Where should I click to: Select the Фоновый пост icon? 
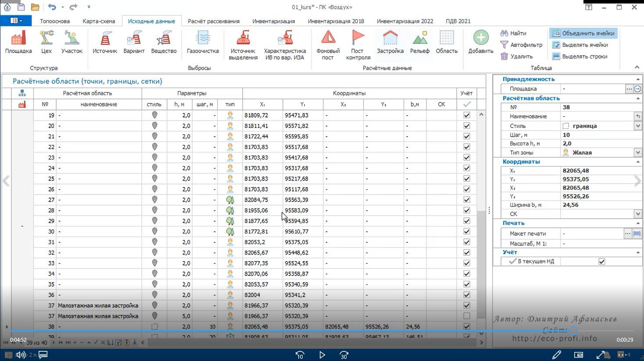click(328, 45)
